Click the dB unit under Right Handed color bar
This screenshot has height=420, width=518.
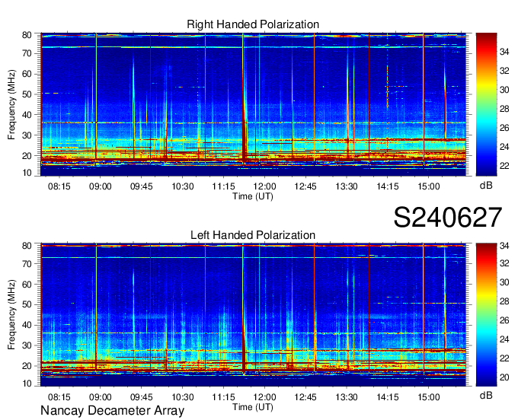(x=486, y=186)
